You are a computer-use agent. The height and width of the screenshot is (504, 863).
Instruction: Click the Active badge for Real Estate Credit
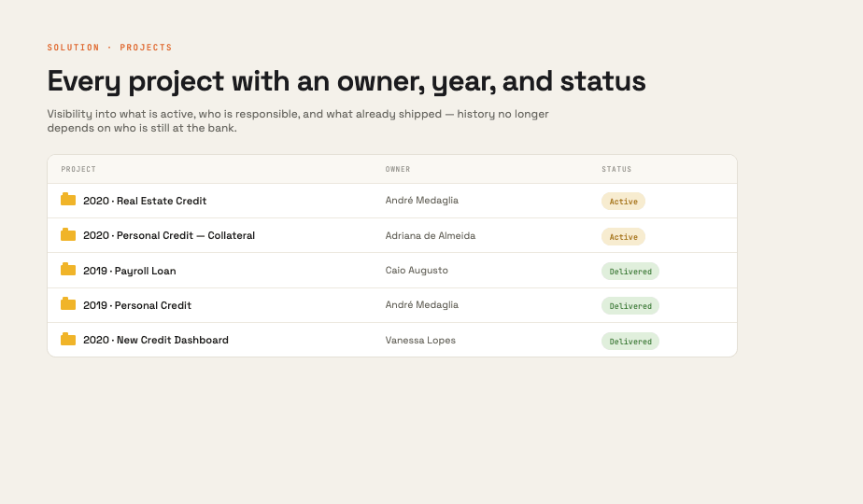pyautogui.click(x=623, y=202)
